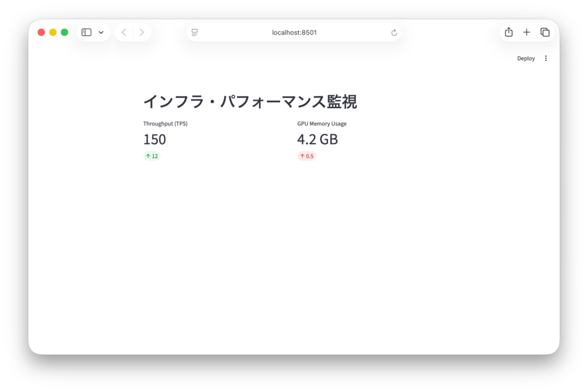Image resolution: width=588 pixels, height=392 pixels.
Task: Toggle the Safari sidebar icon
Action: (87, 32)
